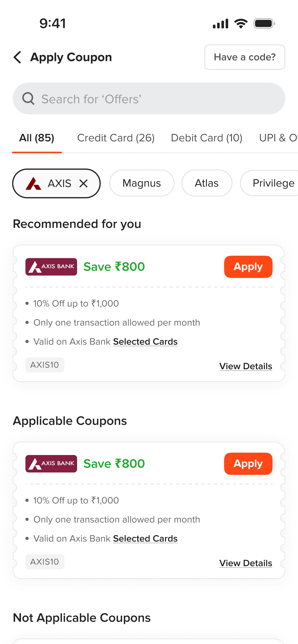Remove the AXIS filter using its X
Viewport: 298px width, 644px height.
click(83, 183)
